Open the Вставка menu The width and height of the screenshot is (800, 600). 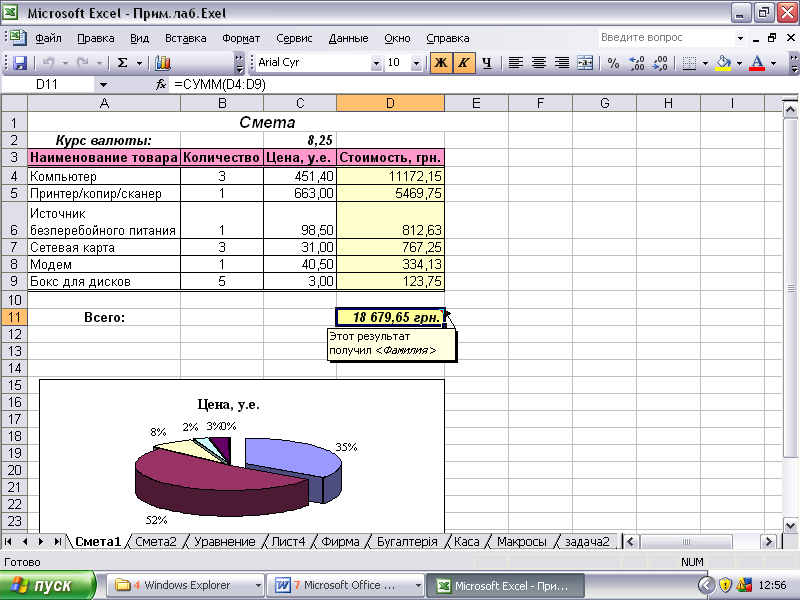coord(185,38)
